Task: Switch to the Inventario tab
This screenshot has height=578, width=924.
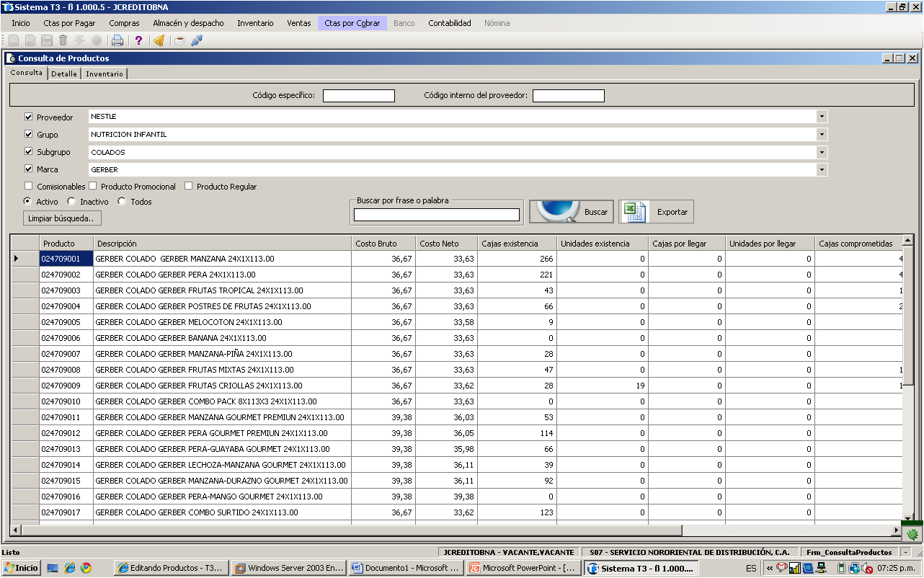Action: (x=105, y=74)
